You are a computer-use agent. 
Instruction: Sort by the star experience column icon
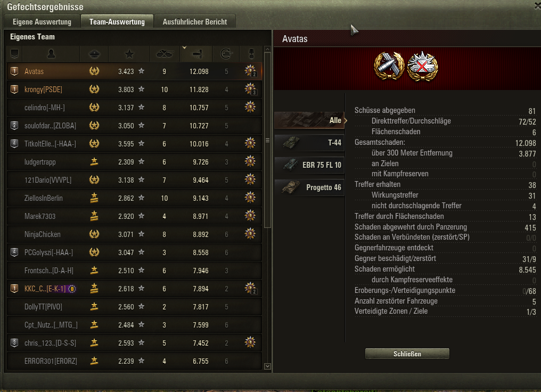click(x=129, y=54)
